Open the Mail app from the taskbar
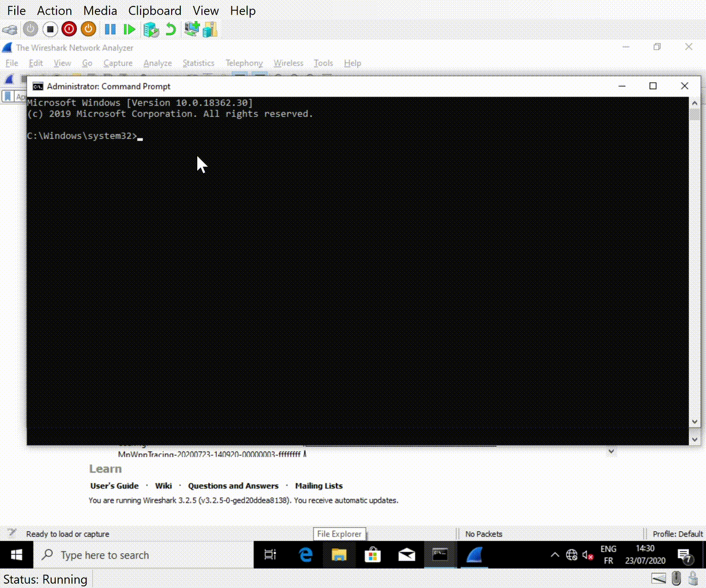706x588 pixels. click(406, 555)
